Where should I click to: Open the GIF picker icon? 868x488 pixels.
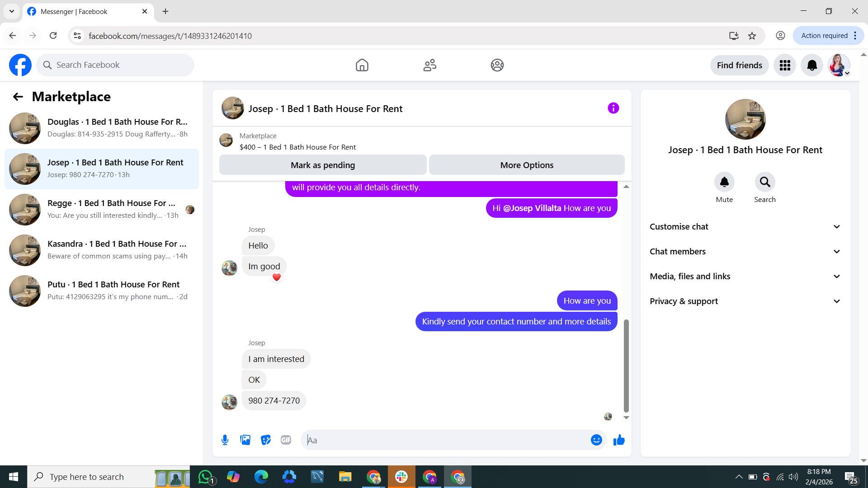[x=286, y=440]
